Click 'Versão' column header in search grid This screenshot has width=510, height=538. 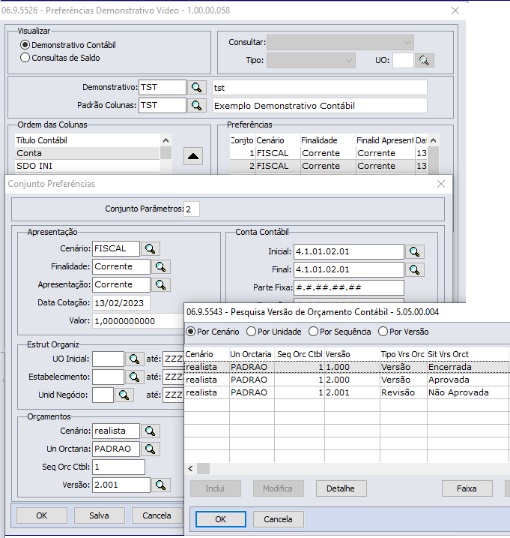pos(352,354)
